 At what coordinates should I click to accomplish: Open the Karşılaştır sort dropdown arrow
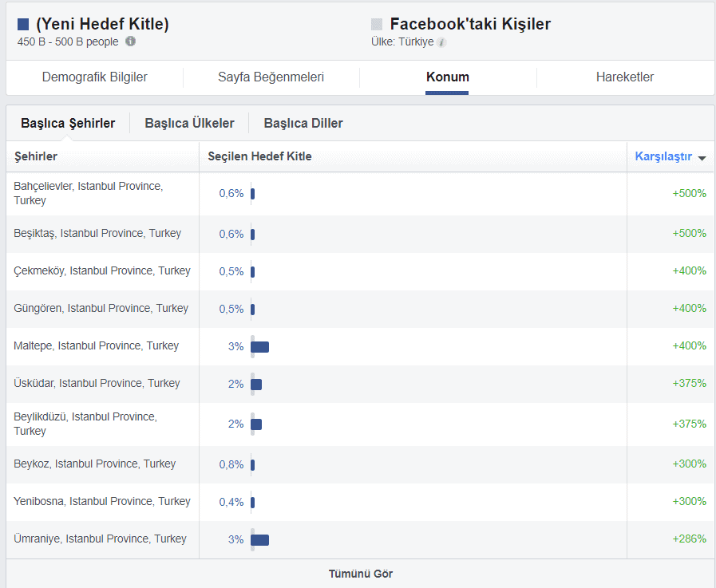tap(703, 157)
